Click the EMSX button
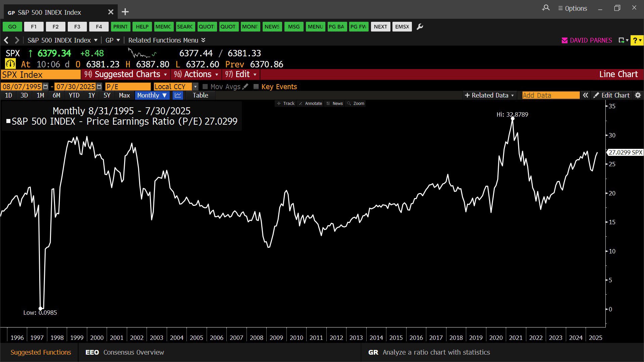The width and height of the screenshot is (644, 362). point(402,26)
